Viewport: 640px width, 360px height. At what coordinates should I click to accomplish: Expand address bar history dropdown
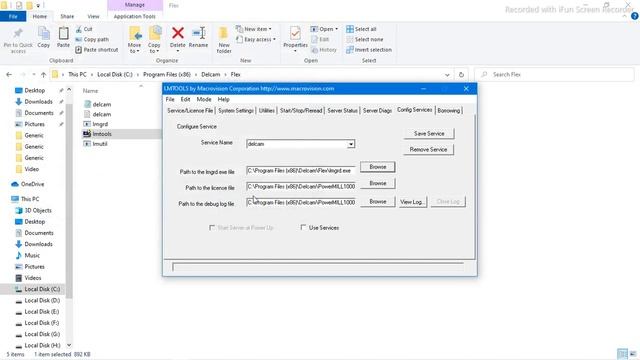pos(447,75)
